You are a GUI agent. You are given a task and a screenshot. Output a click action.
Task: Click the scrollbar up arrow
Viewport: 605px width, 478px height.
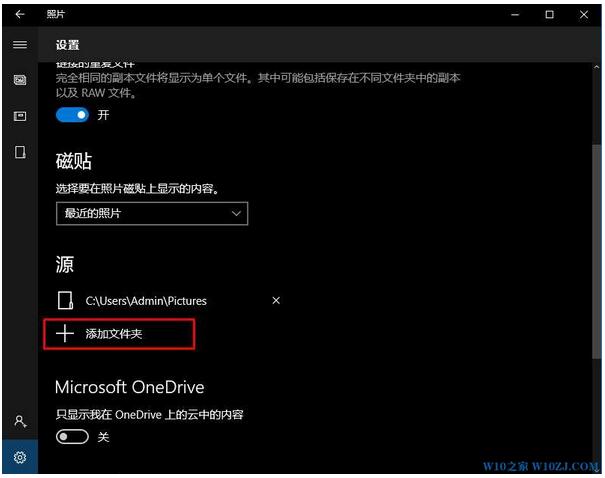click(597, 67)
